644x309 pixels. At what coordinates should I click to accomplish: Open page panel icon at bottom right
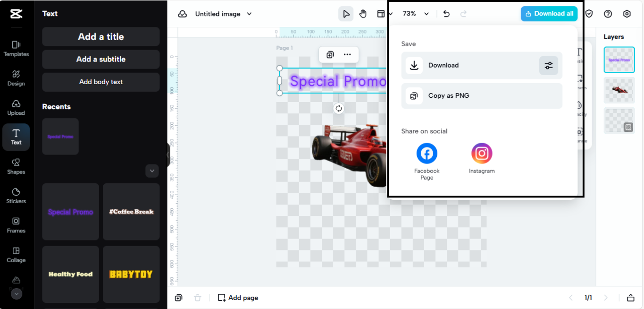coord(630,298)
